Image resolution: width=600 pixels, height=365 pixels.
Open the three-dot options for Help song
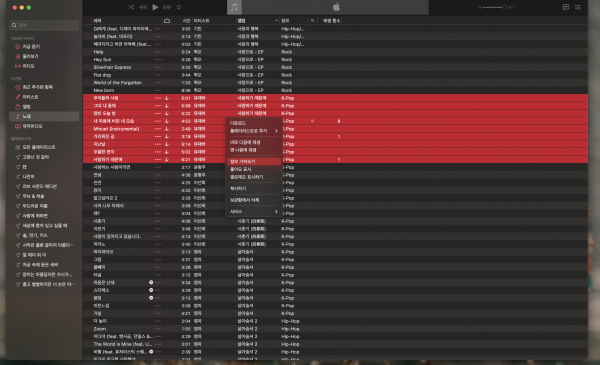coord(158,52)
